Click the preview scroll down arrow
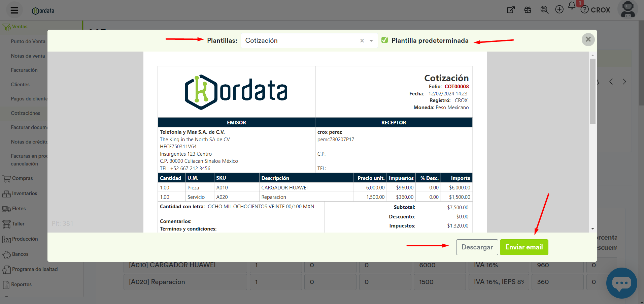 (592, 229)
